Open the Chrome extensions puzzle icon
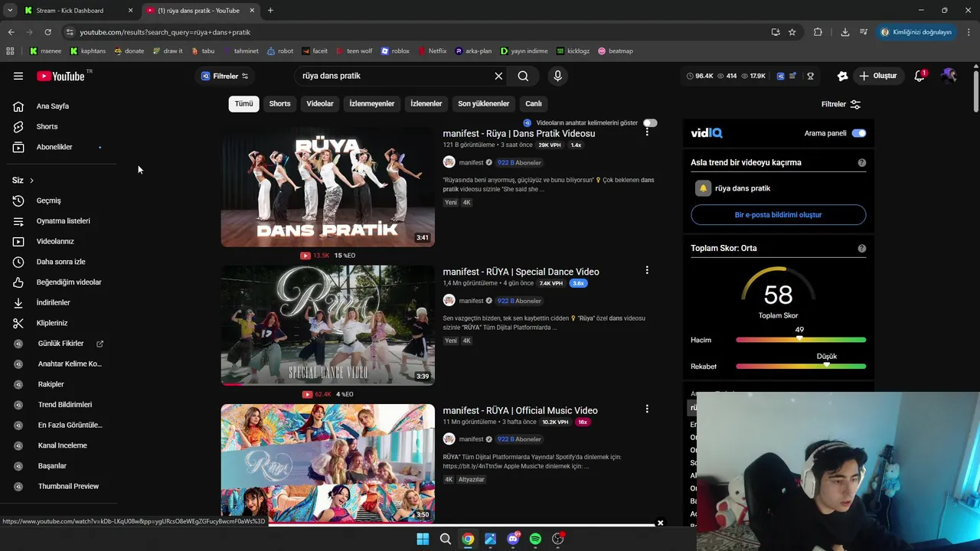 pos(818,32)
